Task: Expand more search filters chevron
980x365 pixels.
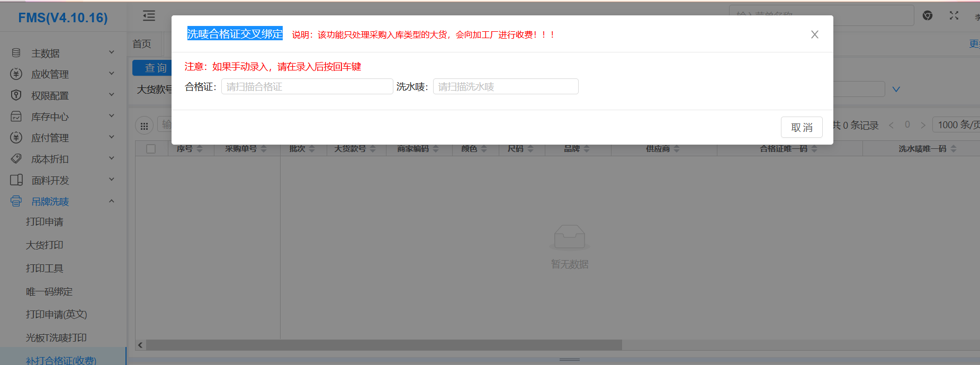Action: 896,89
